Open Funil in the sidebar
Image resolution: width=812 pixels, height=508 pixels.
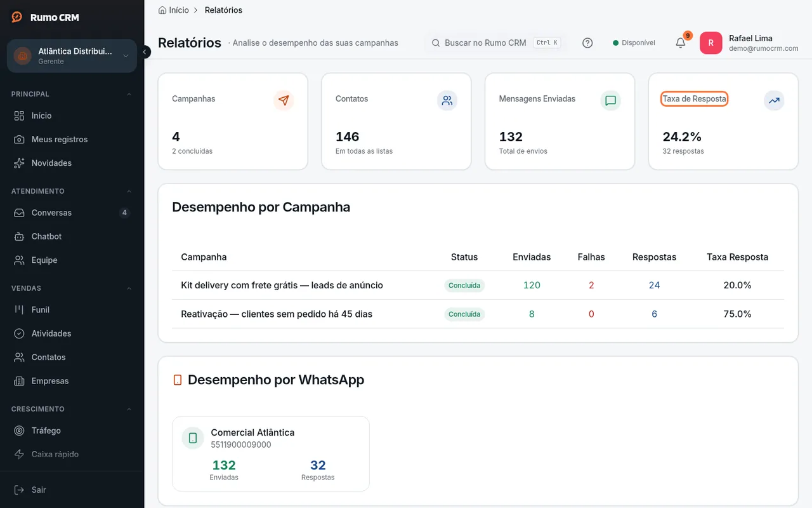tap(72, 310)
